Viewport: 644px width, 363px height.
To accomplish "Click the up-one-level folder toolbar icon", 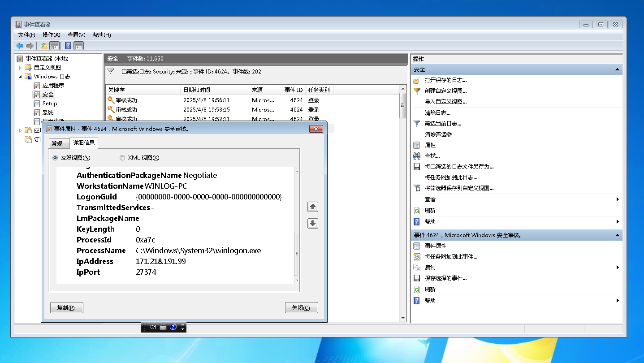I will point(43,46).
